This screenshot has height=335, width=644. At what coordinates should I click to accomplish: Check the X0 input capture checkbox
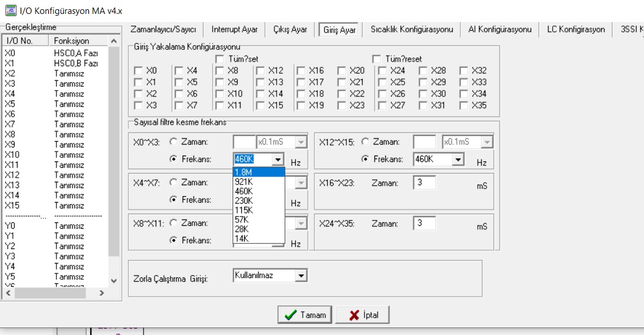(x=138, y=71)
